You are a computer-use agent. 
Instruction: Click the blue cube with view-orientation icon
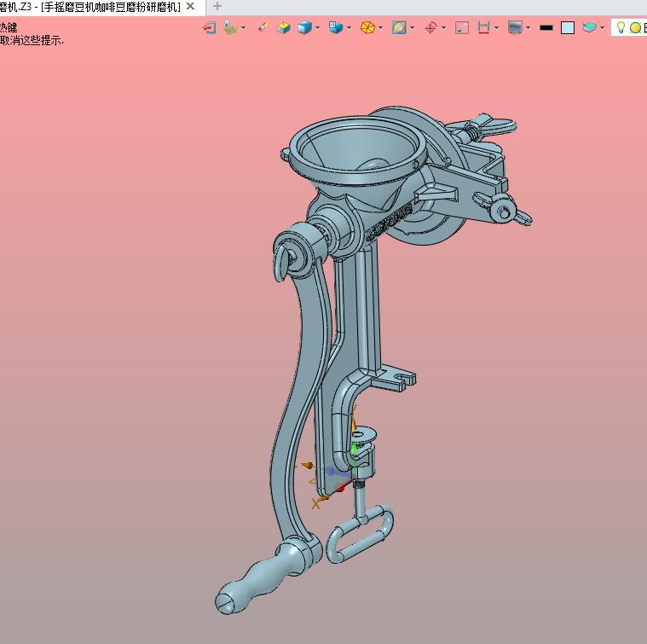(x=336, y=27)
